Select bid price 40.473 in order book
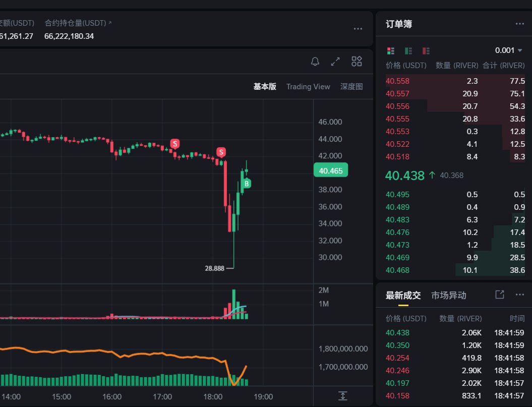532x407 pixels. click(x=398, y=245)
